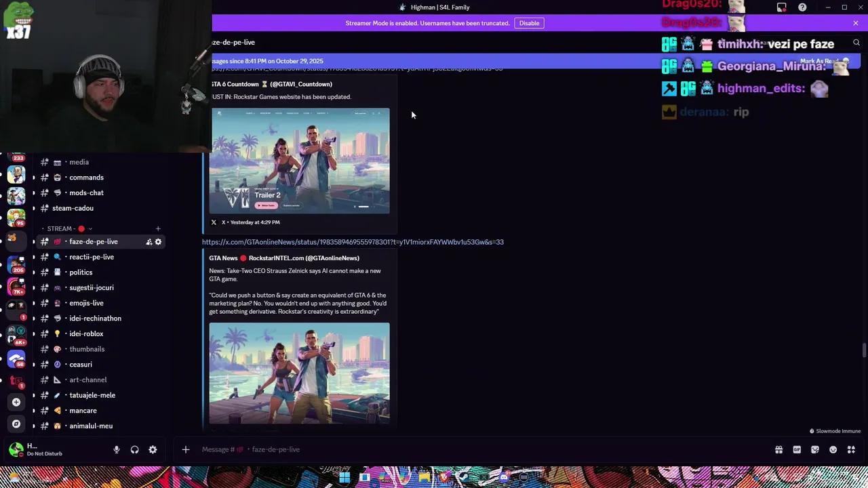
Task: Click the search magnifier icon
Action: (856, 43)
